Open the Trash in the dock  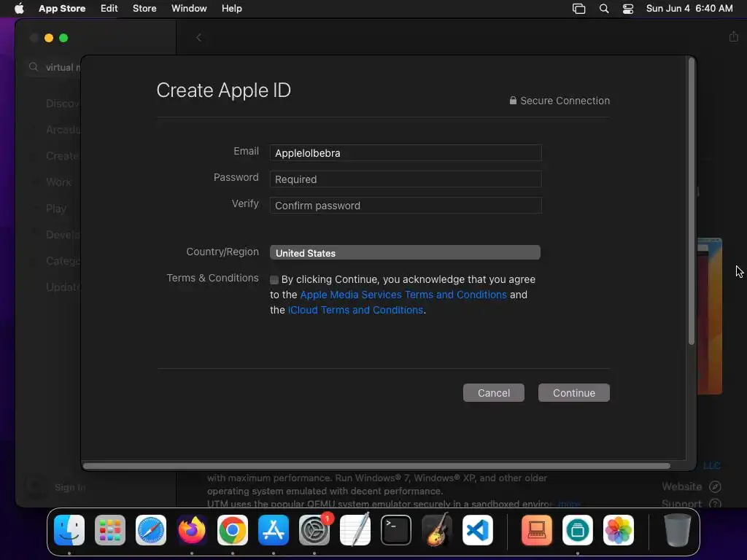coord(678,530)
